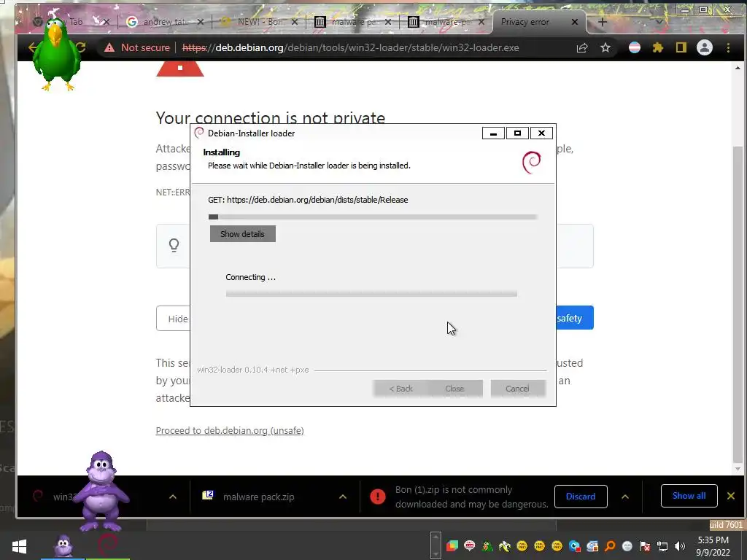
Task: Click the page scrollbar up arrow
Action: coord(738,68)
